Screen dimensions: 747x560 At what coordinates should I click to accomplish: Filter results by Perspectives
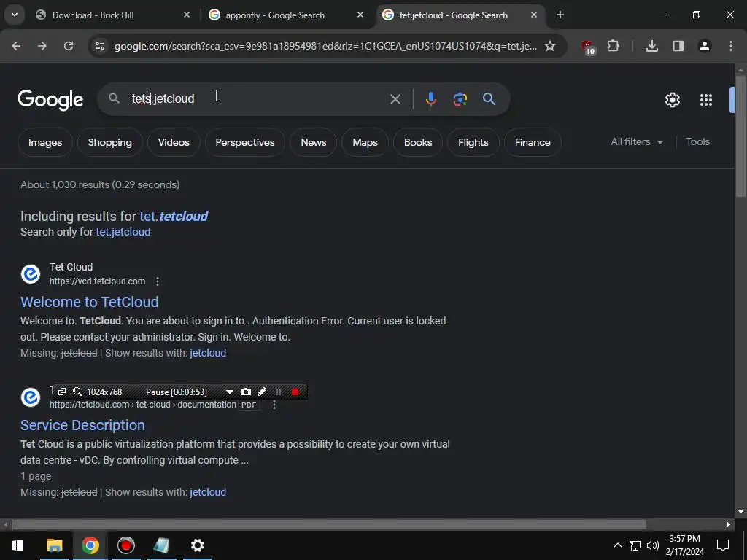coord(245,142)
